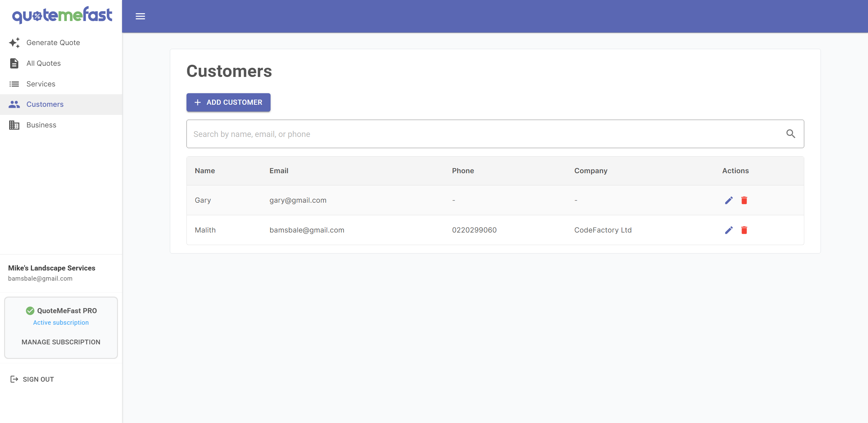Click the sign out arrow icon
This screenshot has width=868, height=423.
point(14,379)
